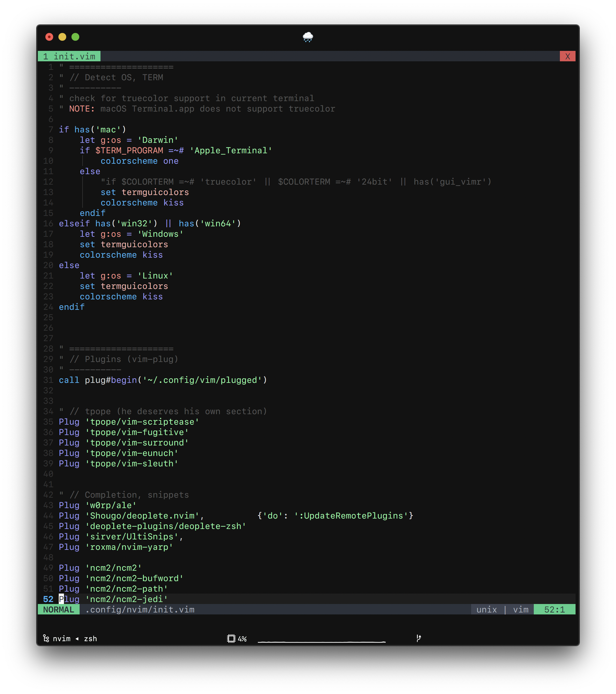
Task: Click the line with 'tpope/vim-fugitive'
Action: (124, 432)
